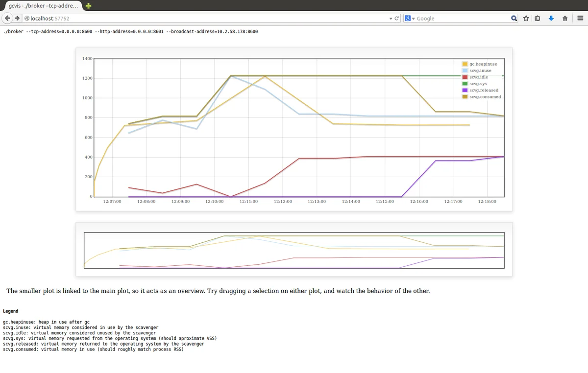
Task: Open the Google search engine selector
Action: pyautogui.click(x=409, y=19)
